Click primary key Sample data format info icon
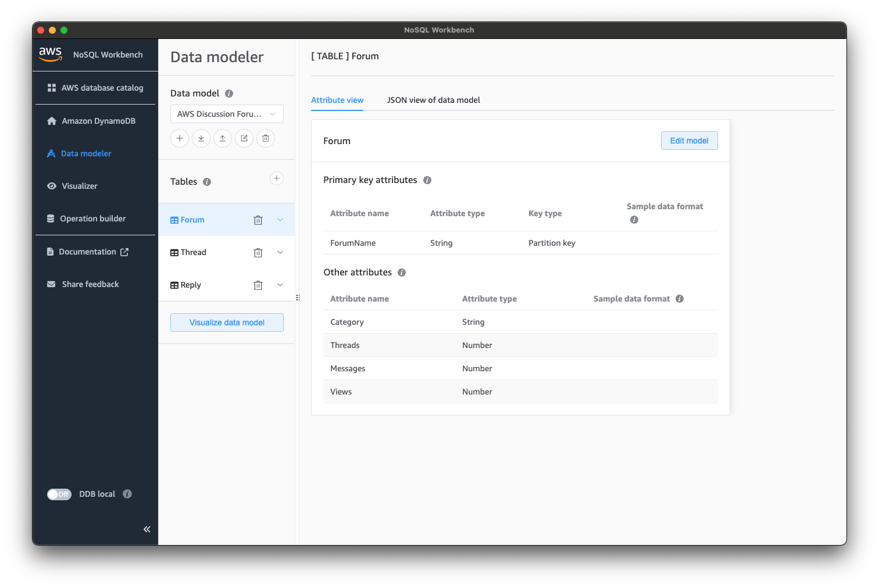The width and height of the screenshot is (879, 588). tap(634, 220)
